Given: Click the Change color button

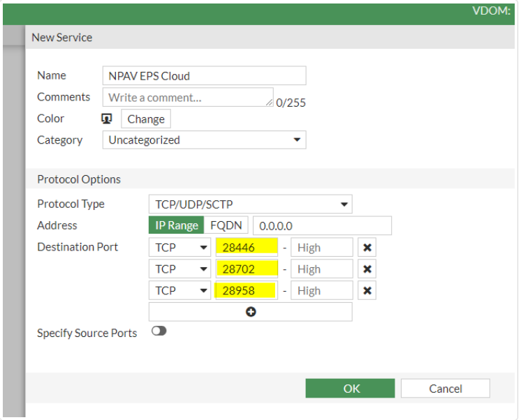Looking at the screenshot, I should click(146, 119).
